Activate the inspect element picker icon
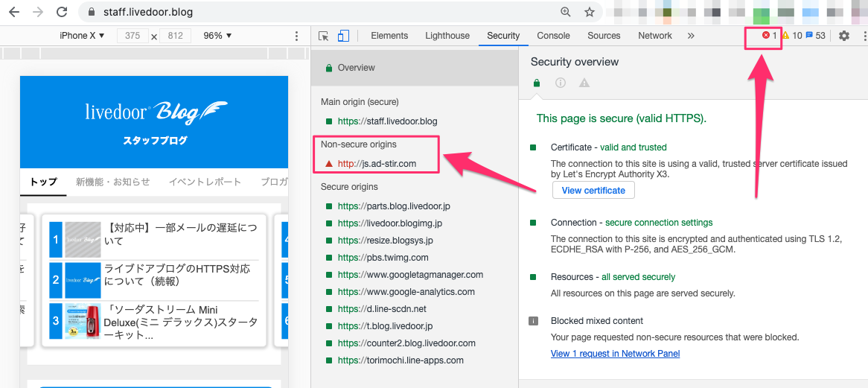The width and height of the screenshot is (868, 388). [x=324, y=36]
